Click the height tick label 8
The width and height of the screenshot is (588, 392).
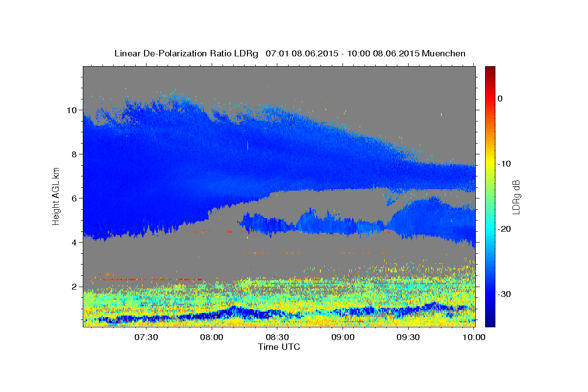(74, 154)
